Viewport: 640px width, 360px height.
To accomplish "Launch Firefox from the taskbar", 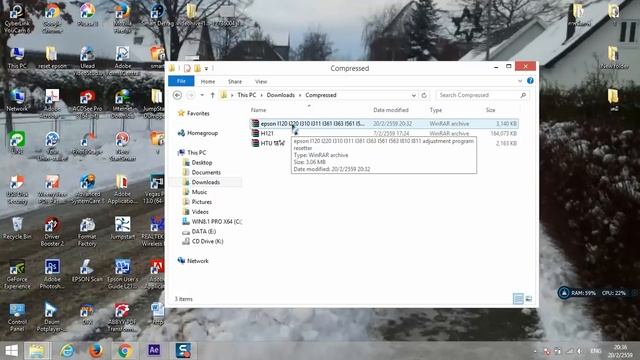I will [96, 350].
